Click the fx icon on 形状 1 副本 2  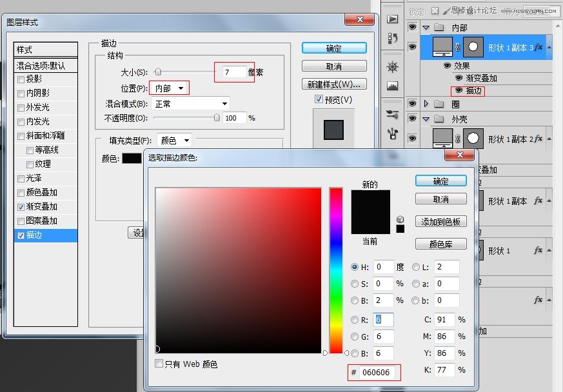[538, 139]
